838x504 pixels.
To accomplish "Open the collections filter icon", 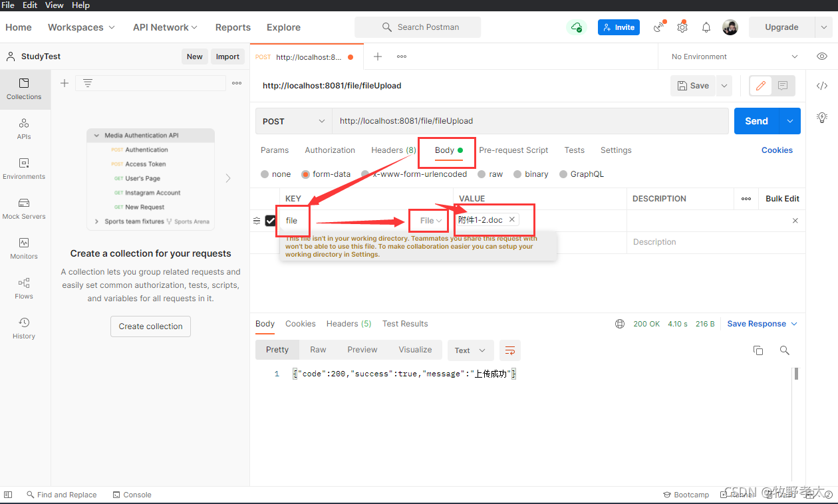I will pos(87,83).
